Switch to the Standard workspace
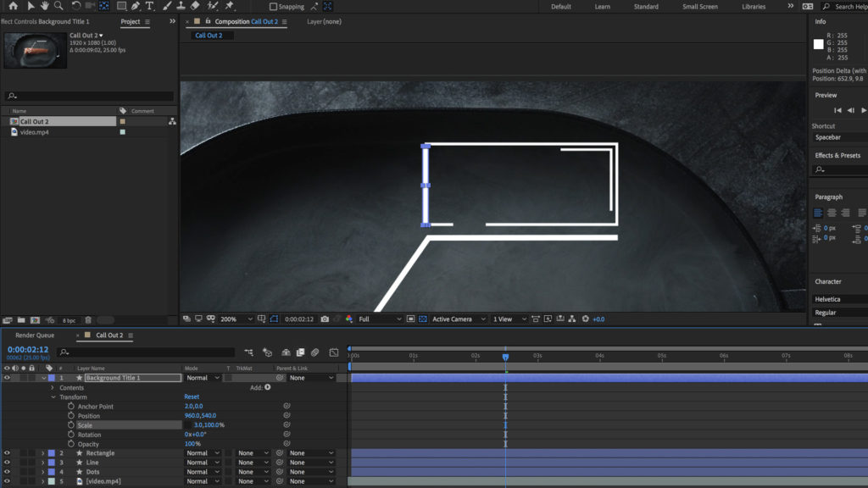 (x=646, y=7)
